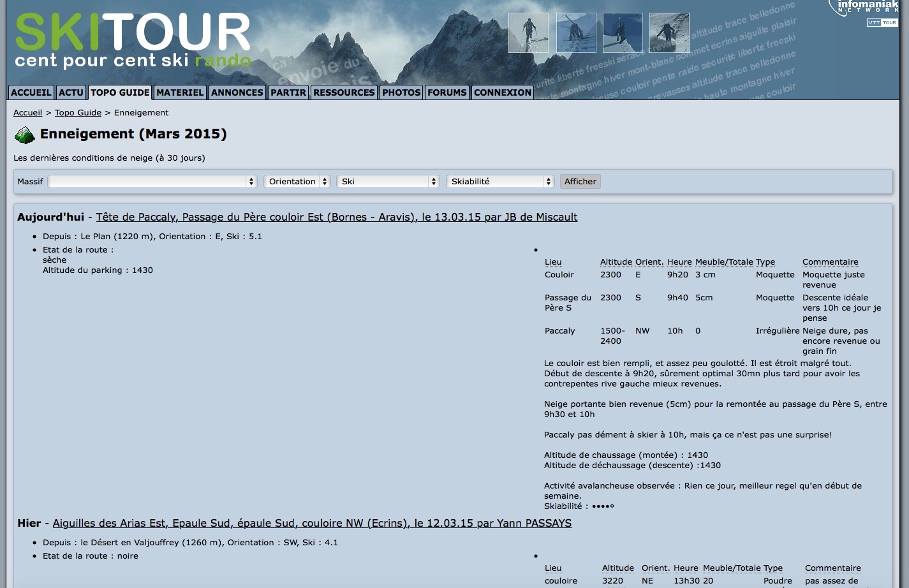Click Commentaire header in Aiguilles des Arias table
This screenshot has width=909, height=588.
(833, 568)
